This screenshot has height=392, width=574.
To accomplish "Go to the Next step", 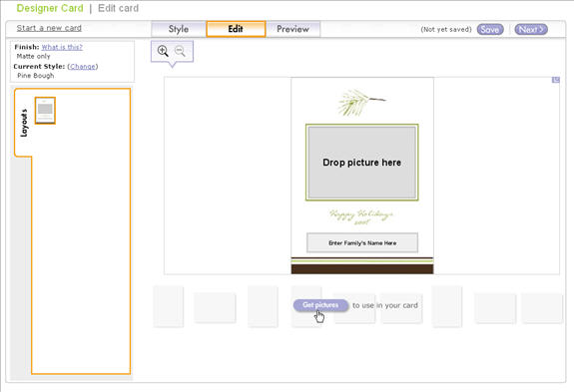I will 531,29.
